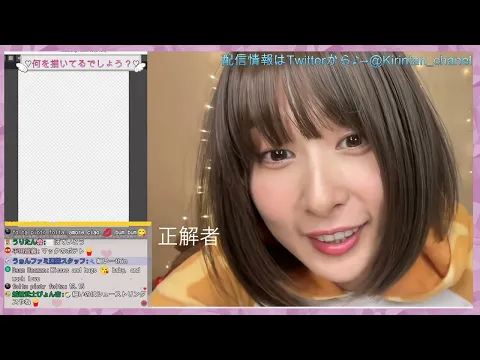The image size is (480, 360).
Task: Click the red lips emoji in top chat message
Action: pos(107,232)
